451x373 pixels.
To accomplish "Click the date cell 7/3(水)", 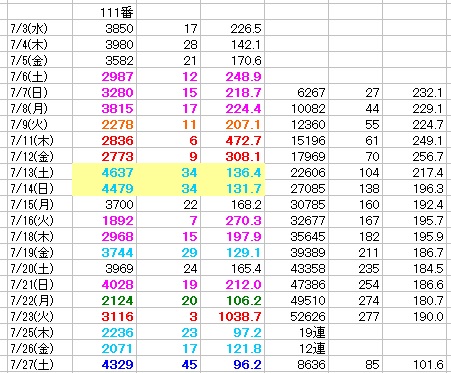I will (x=40, y=29).
